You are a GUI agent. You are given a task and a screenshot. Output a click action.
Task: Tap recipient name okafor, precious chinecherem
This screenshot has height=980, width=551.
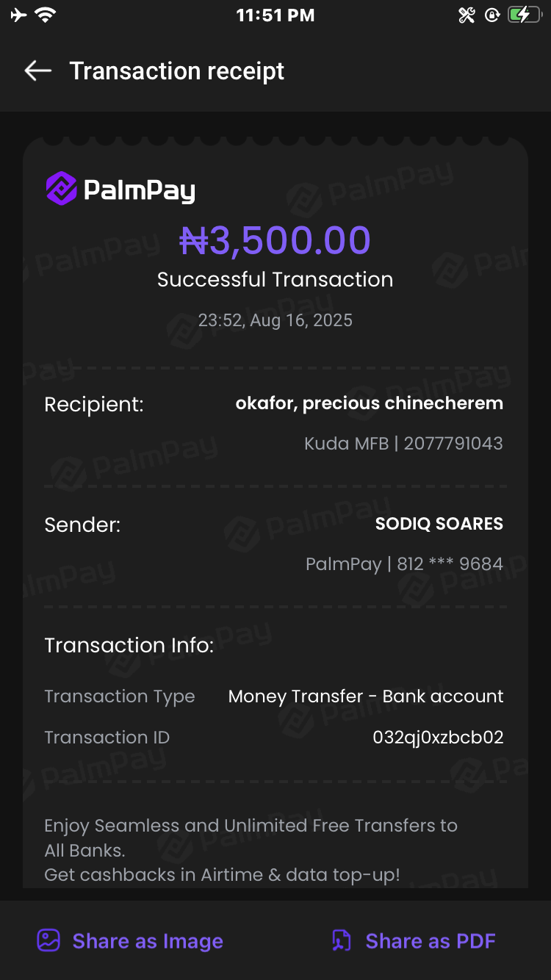369,403
